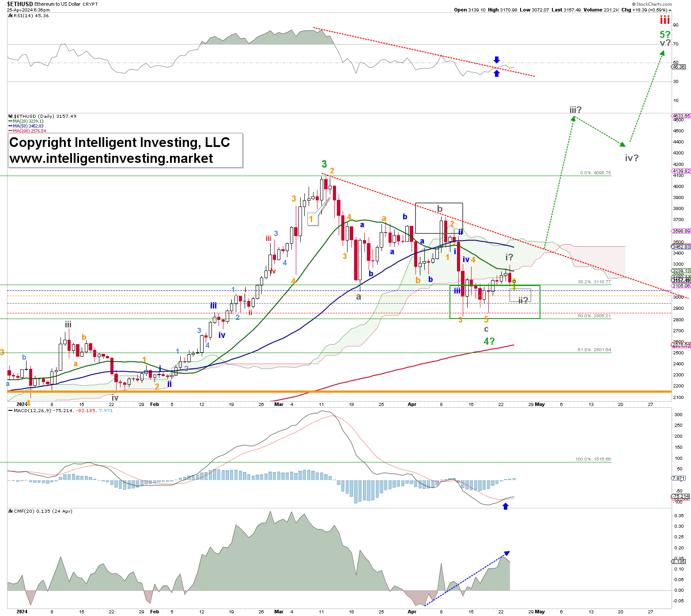The width and height of the screenshot is (691, 616).
Task: Click the $ETHUSD ticker title
Action: 20,4
